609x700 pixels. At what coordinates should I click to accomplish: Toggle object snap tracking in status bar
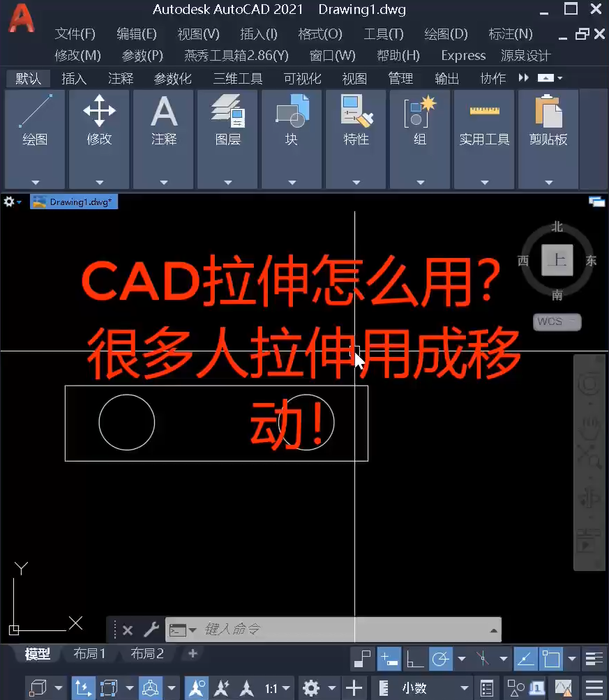525,659
